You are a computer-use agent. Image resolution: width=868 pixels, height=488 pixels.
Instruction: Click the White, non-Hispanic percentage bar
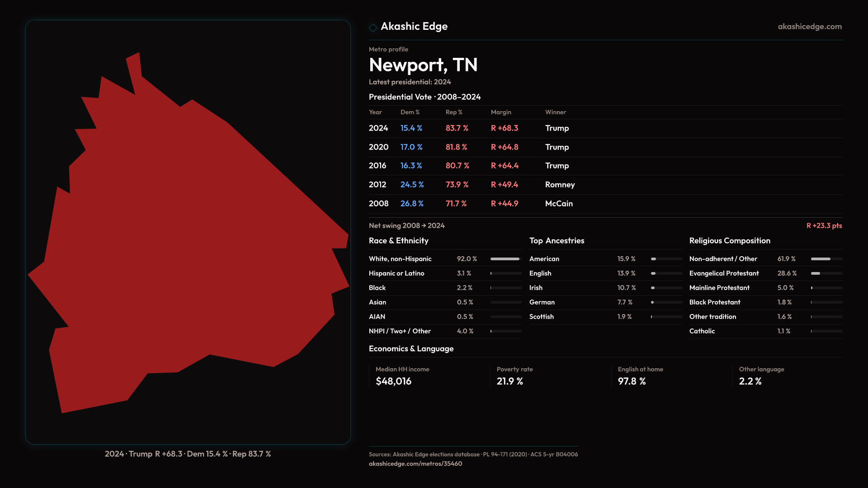pyautogui.click(x=505, y=259)
